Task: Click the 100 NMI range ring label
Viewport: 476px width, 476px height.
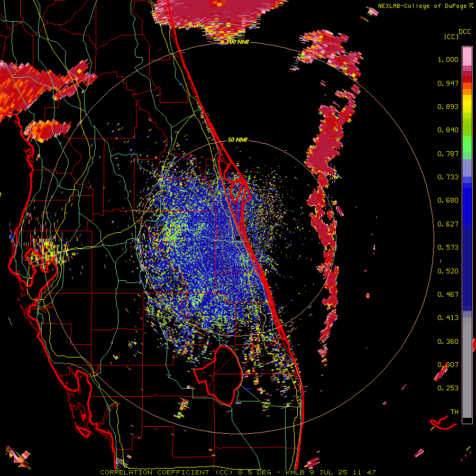Action: pos(238,42)
